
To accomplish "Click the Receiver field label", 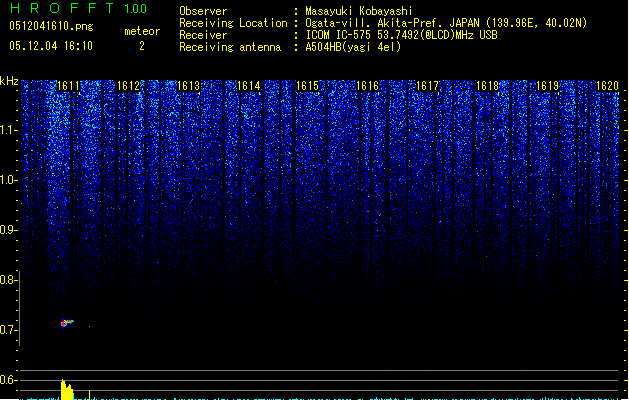I will [x=203, y=35].
